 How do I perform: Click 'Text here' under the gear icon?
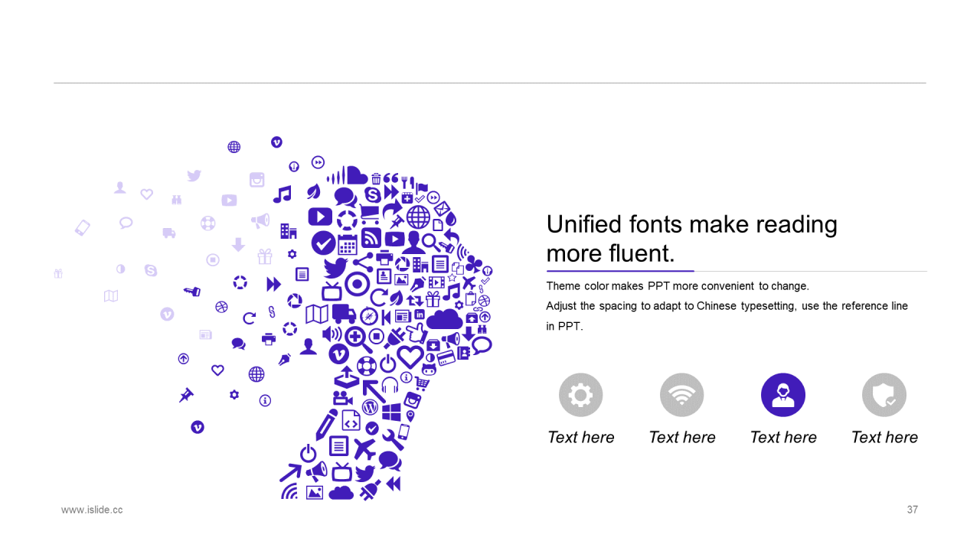[x=581, y=437]
